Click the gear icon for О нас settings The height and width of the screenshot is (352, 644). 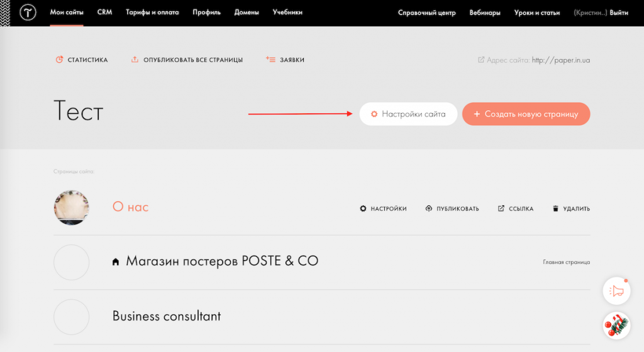pos(363,208)
